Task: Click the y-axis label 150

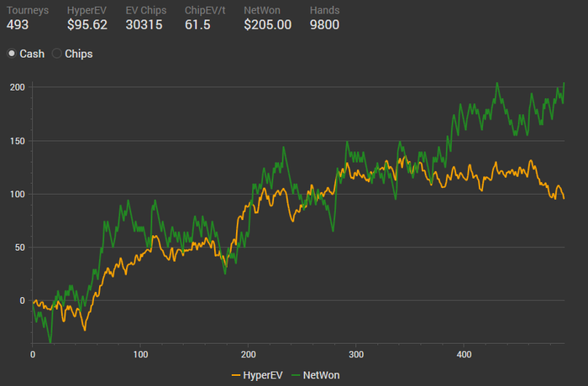Action: point(18,141)
